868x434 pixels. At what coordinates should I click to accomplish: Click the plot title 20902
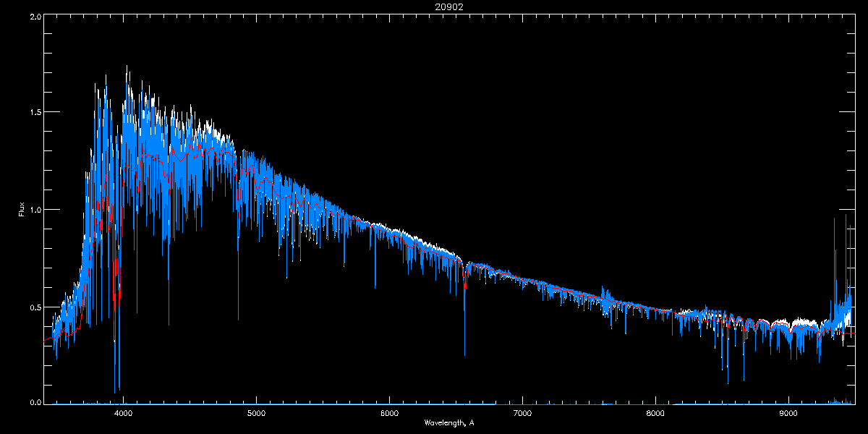pyautogui.click(x=448, y=7)
